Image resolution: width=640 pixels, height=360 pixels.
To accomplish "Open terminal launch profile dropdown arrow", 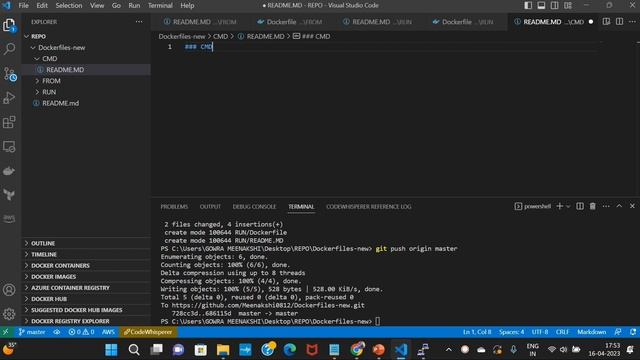I will coord(568,207).
